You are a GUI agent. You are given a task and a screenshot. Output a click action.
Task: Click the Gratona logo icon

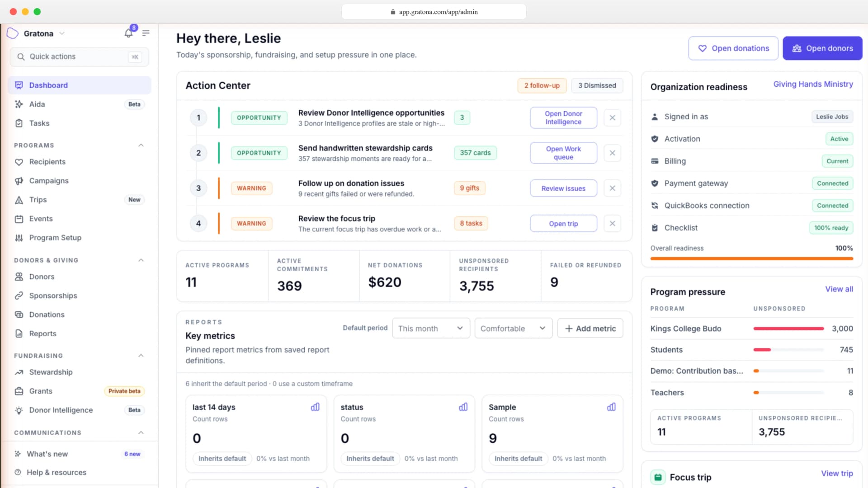13,33
